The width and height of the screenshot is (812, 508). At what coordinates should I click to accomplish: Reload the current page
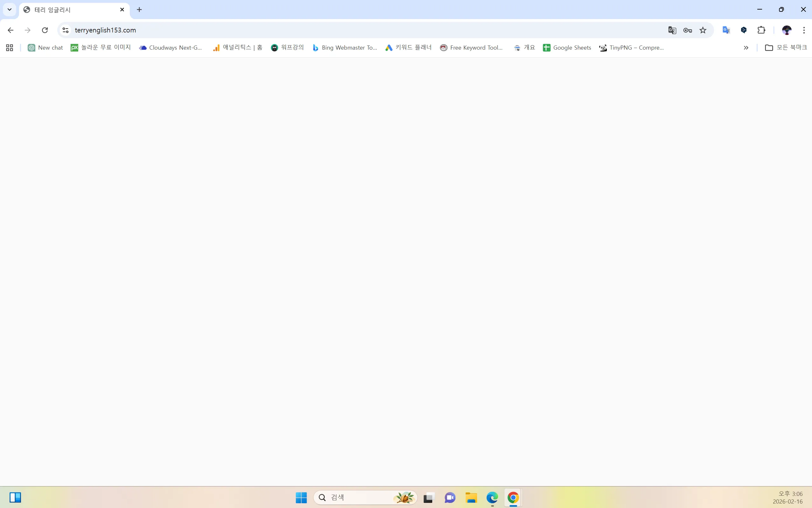[x=45, y=30]
